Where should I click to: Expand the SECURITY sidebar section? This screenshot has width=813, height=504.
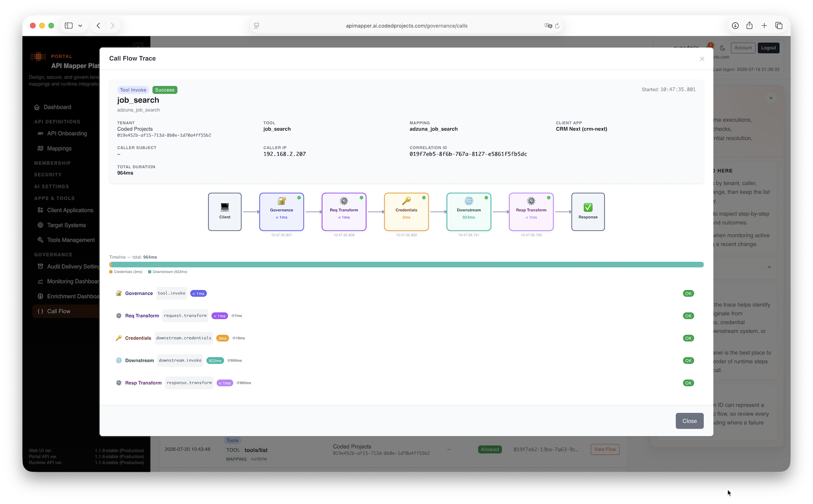(x=48, y=175)
